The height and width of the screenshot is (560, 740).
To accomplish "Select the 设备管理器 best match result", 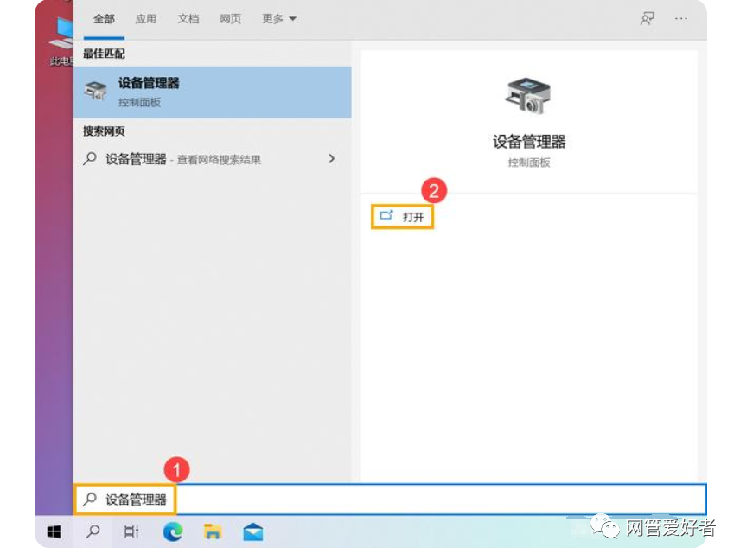I will coord(212,92).
